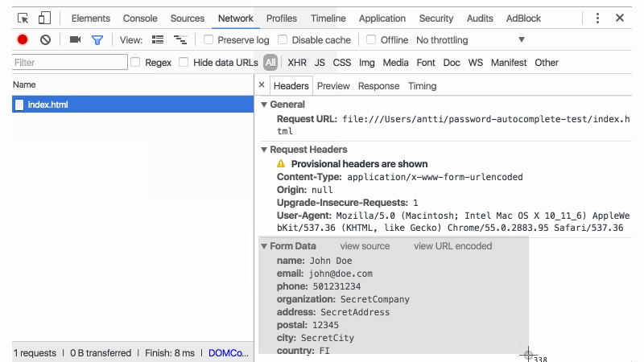
Task: Toggle the device toolbar icon
Action: (x=44, y=18)
